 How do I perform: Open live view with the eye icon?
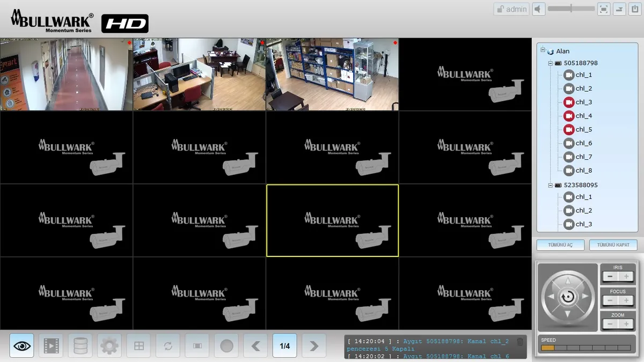coord(21,346)
